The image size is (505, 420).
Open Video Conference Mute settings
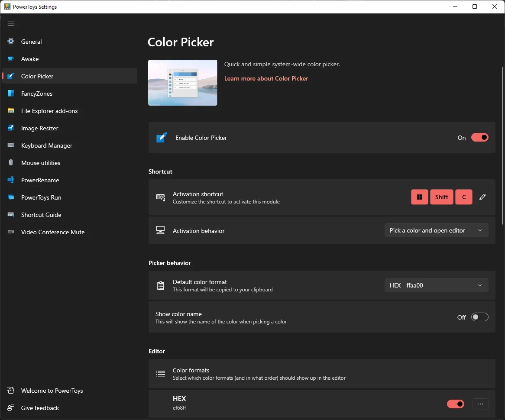point(70,232)
